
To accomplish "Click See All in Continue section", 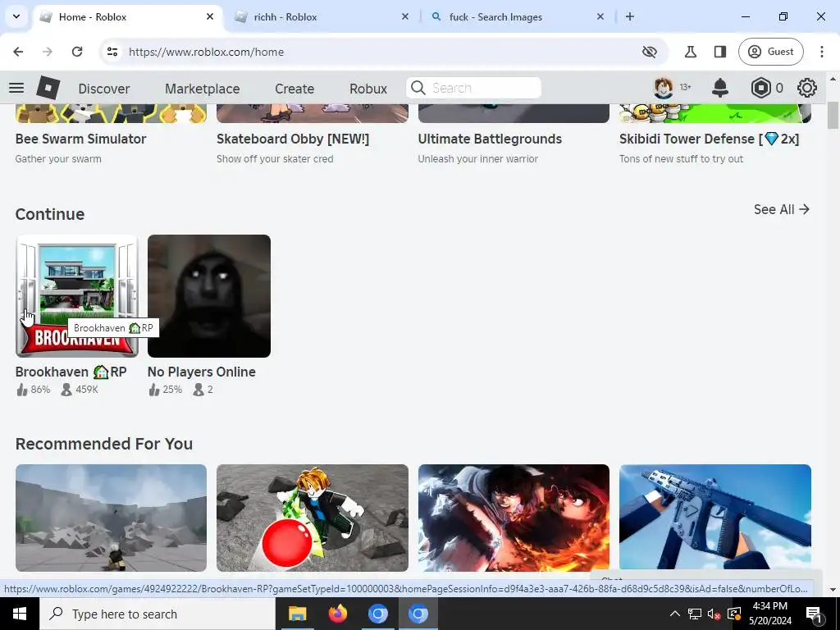I will 782,209.
